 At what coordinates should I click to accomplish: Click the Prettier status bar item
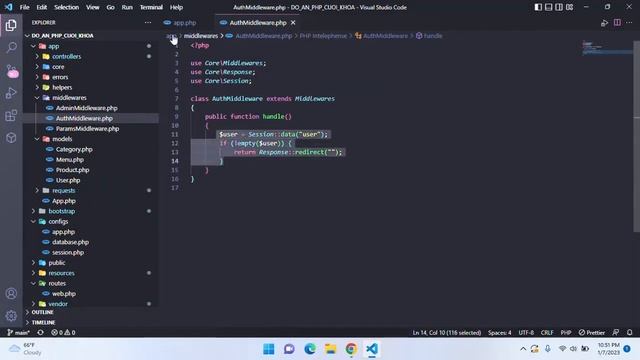592,333
